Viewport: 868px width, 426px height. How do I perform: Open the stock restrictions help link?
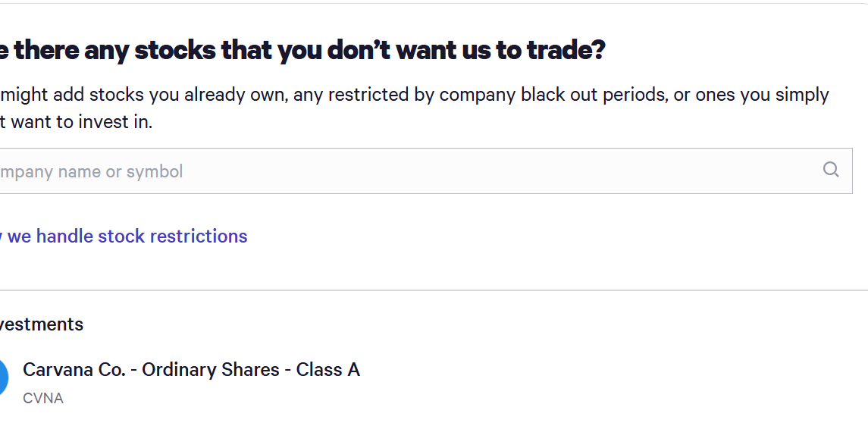[125, 236]
